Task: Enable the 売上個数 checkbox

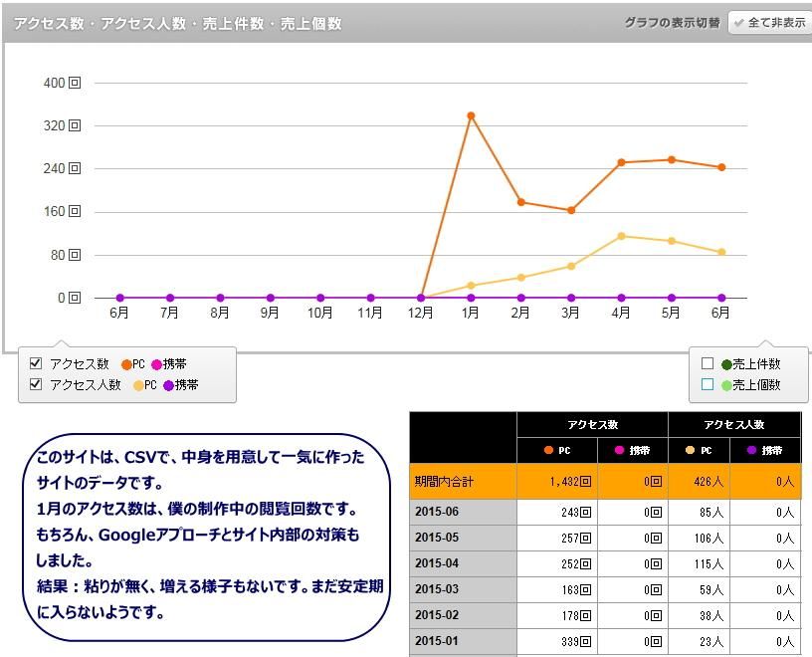Action: (x=708, y=384)
